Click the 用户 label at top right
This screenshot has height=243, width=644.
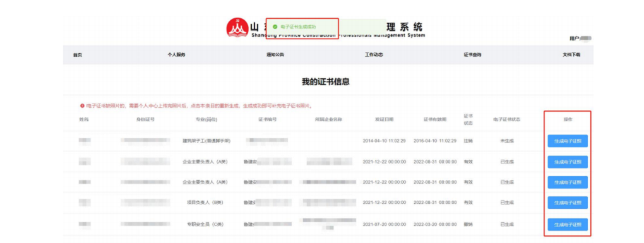click(574, 39)
